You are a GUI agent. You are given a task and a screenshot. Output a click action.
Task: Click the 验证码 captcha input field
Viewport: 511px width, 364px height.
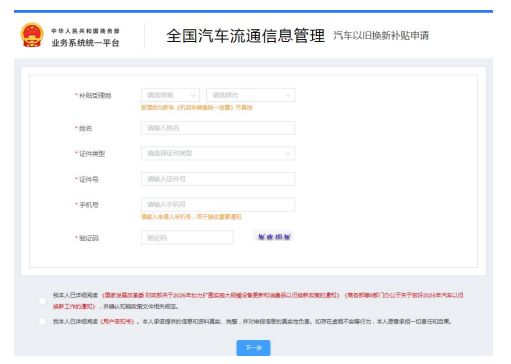click(x=187, y=238)
